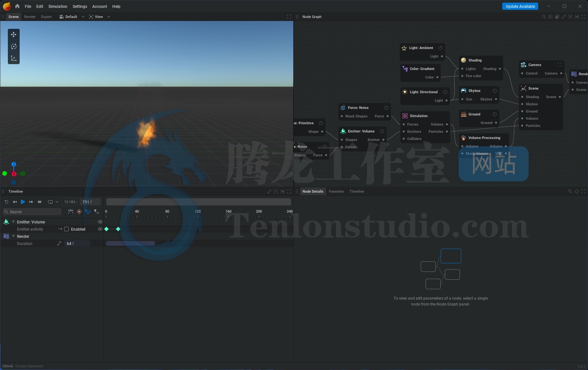Toggle visibility of the Emitter: Volume track
This screenshot has height=370, width=588.
[100, 222]
